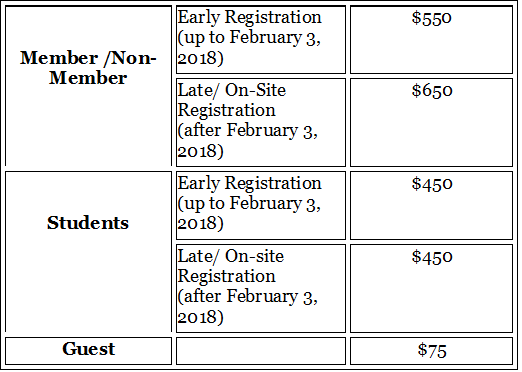
Task: Select the word Registration under member Late/ On-Site
Action: 226,111
